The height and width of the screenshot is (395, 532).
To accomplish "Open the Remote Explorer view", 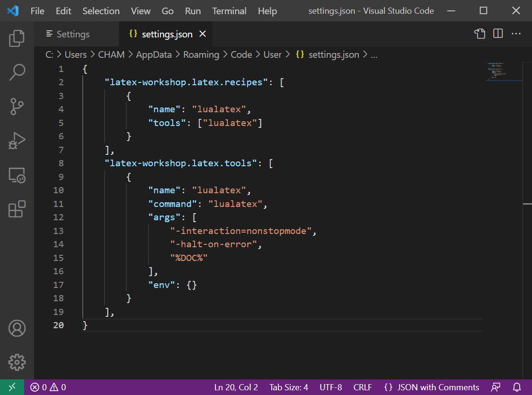I will [17, 175].
